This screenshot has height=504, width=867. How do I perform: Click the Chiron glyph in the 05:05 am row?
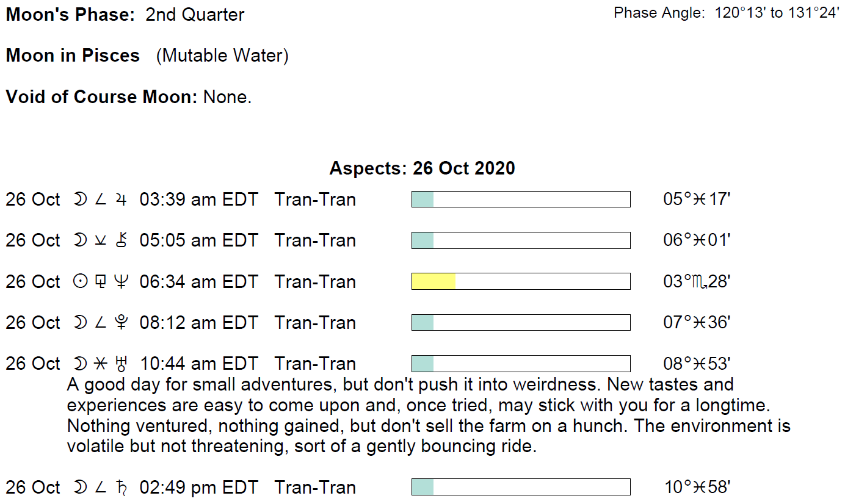coord(121,241)
